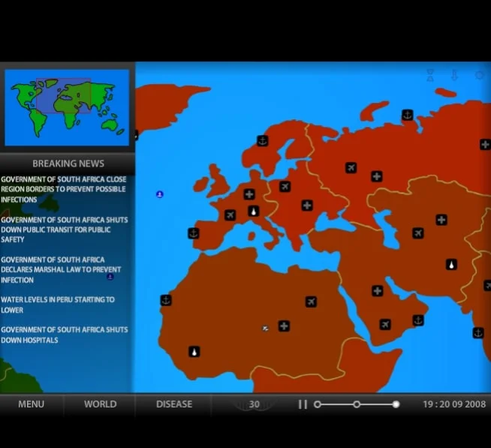Click the hospital cross icon at Russia's far eastern edge
Image resolution: width=491 pixels, height=448 pixels.
point(485,145)
